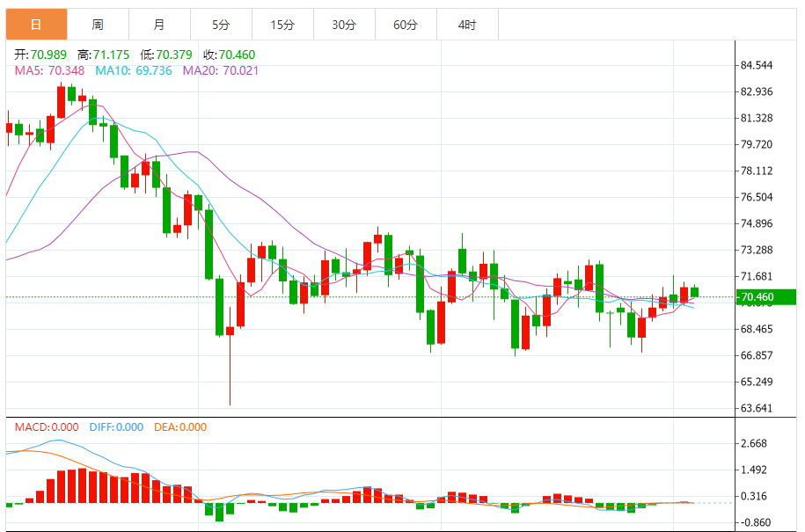The height and width of the screenshot is (532, 805).
Task: Click the green 70.460 current price tag
Action: pyautogui.click(x=766, y=297)
